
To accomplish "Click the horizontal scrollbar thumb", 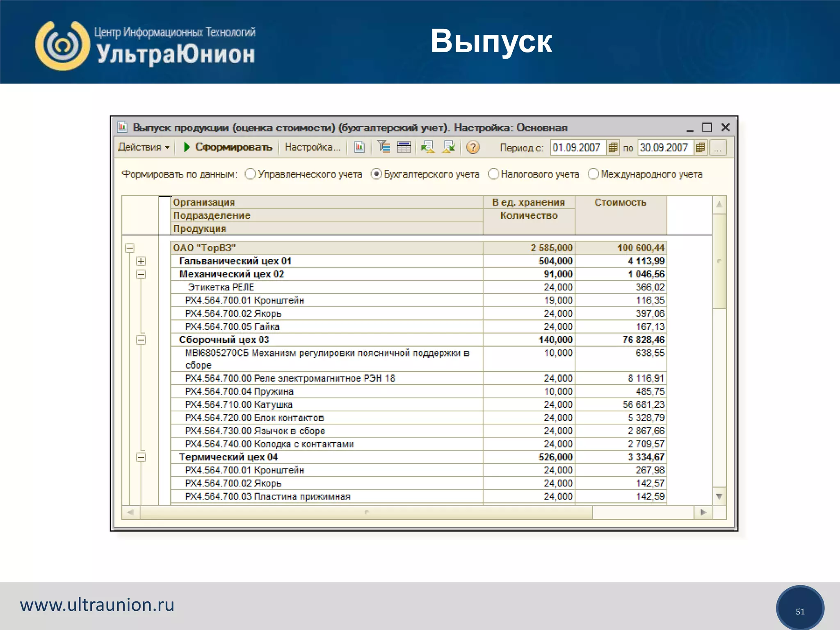I will (x=366, y=512).
